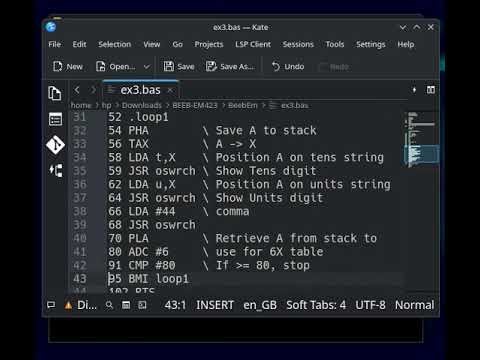
Task: Click 'Show Units digit' comment
Action: click(269, 198)
